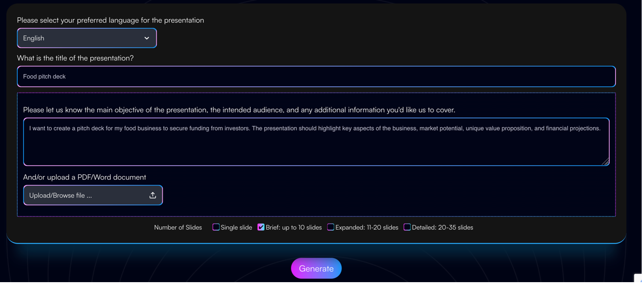
Task: Click 'What is the title of the presentation?' text
Action: click(x=75, y=58)
